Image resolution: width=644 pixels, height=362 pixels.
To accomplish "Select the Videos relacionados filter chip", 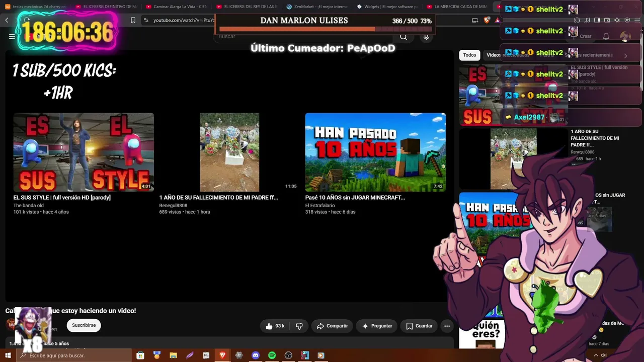I will click(508, 55).
